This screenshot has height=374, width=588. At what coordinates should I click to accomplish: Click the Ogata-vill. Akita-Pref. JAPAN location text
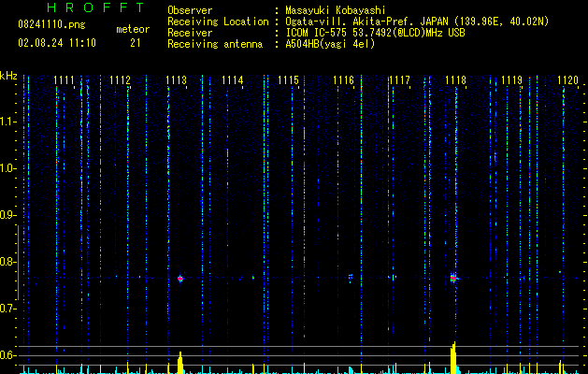click(x=417, y=22)
